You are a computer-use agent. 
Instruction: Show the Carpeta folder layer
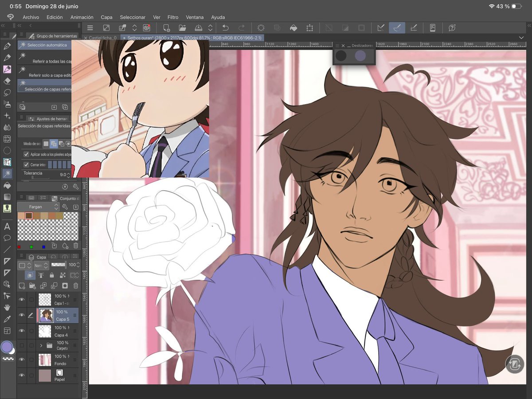(x=21, y=345)
